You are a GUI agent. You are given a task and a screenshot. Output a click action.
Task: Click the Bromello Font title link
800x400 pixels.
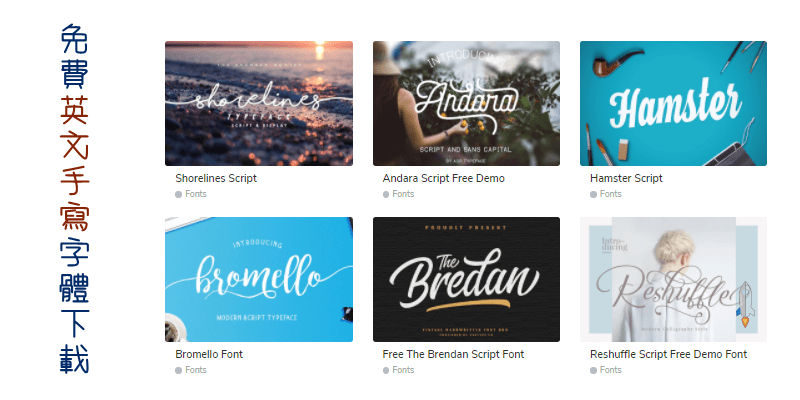click(x=209, y=354)
